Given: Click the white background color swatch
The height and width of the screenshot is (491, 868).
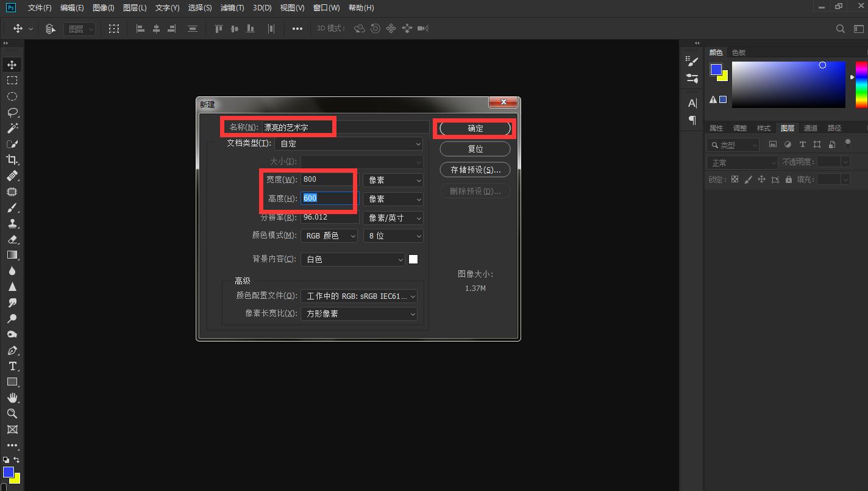Looking at the screenshot, I should [413, 259].
